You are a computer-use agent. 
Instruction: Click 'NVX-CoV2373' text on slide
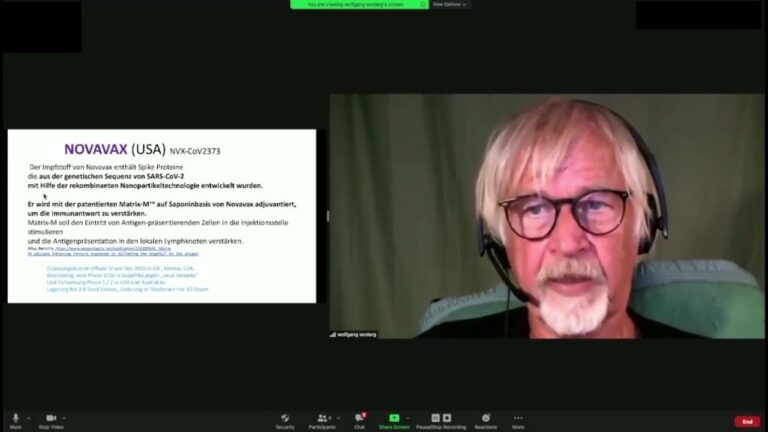195,151
